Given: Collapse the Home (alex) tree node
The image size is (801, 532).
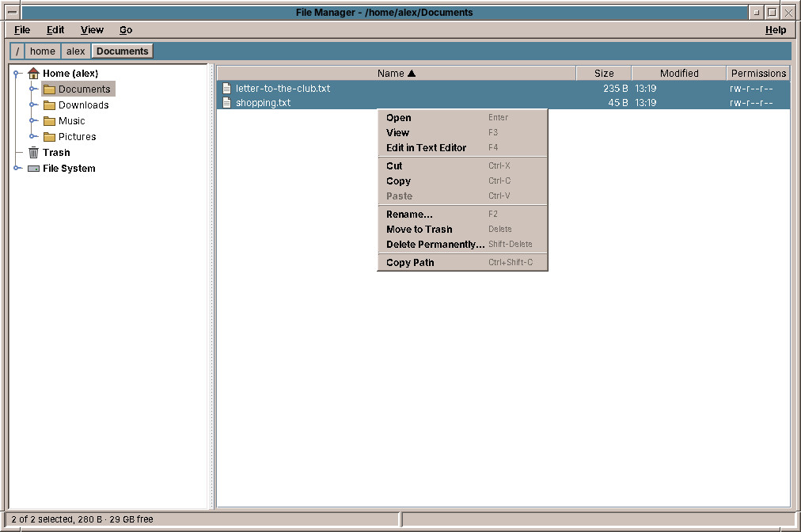Looking at the screenshot, I should (x=17, y=73).
